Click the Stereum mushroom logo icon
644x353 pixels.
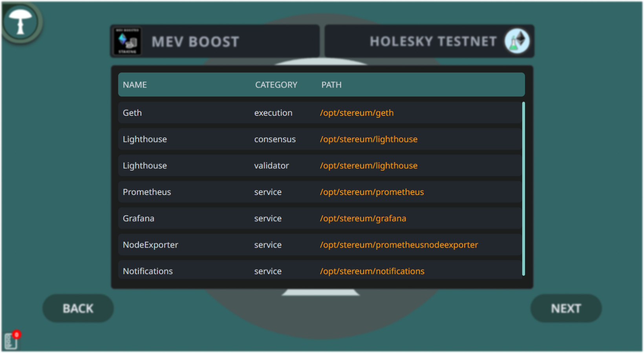pos(21,22)
